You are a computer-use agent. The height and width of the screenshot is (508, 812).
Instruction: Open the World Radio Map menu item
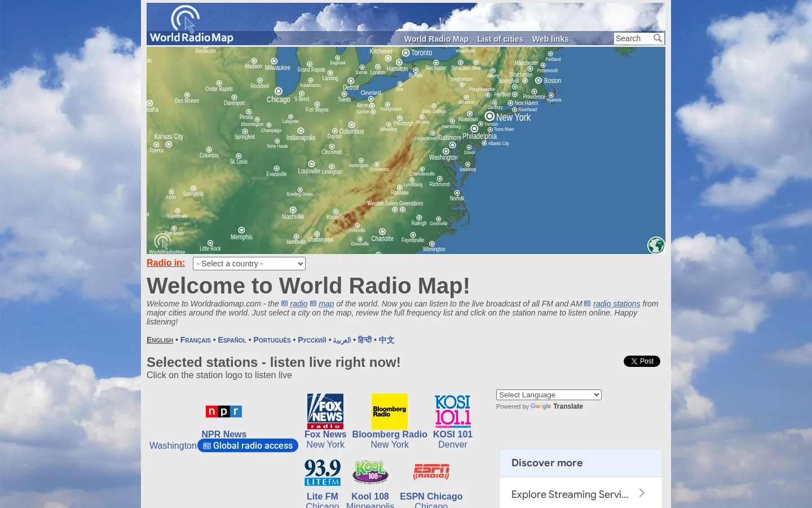pos(436,39)
